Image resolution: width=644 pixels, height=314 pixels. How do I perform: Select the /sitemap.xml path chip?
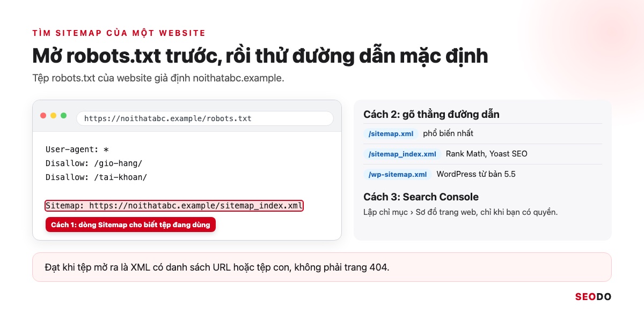[x=391, y=133]
